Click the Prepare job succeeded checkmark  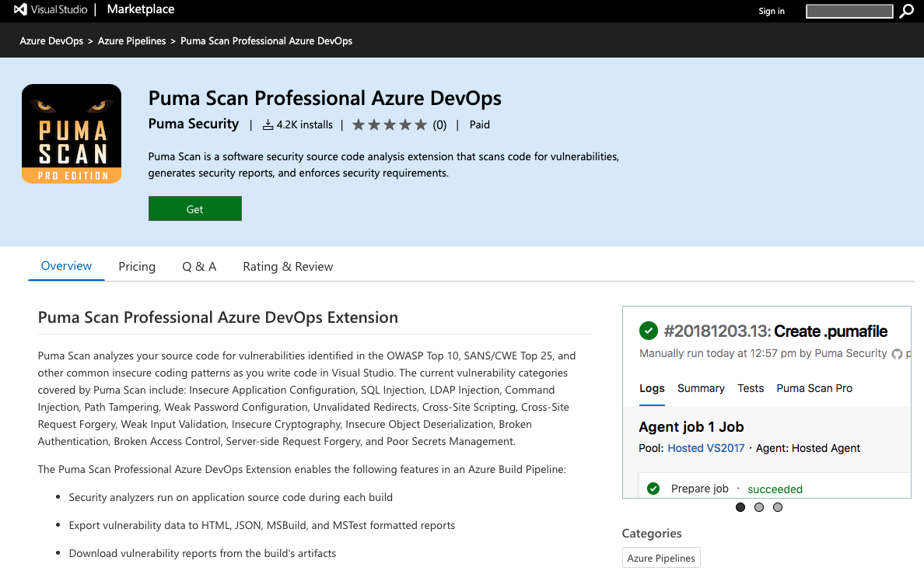(654, 489)
